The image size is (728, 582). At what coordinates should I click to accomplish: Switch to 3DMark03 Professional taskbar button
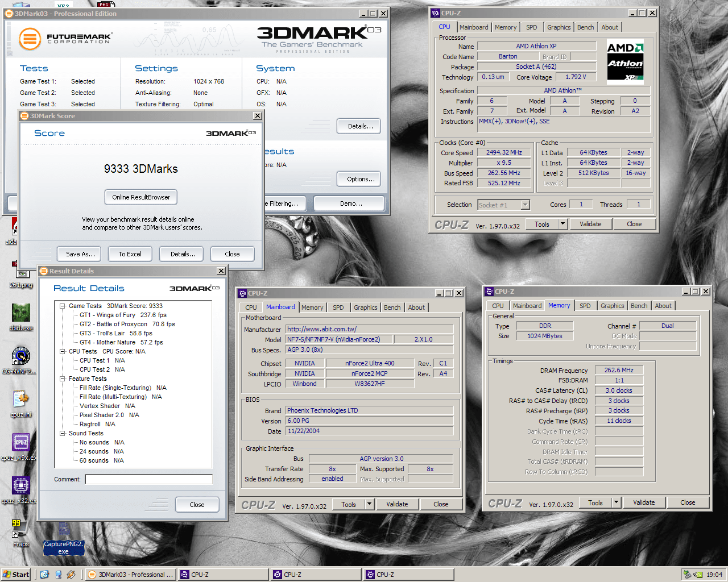[130, 575]
